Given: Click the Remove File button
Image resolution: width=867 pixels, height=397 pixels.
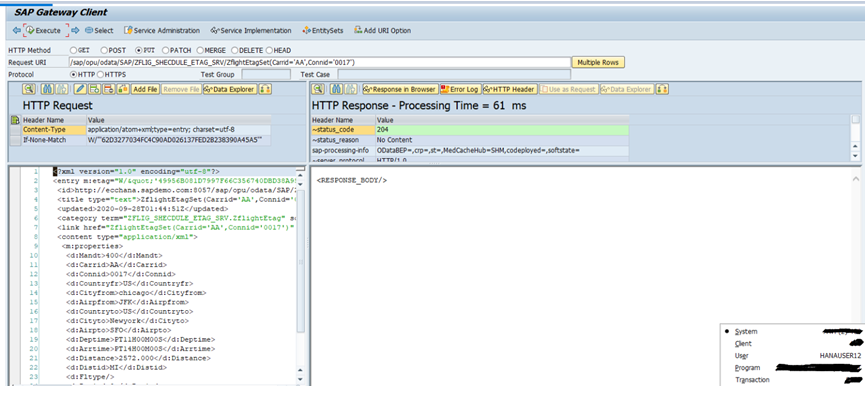Looking at the screenshot, I should point(181,89).
